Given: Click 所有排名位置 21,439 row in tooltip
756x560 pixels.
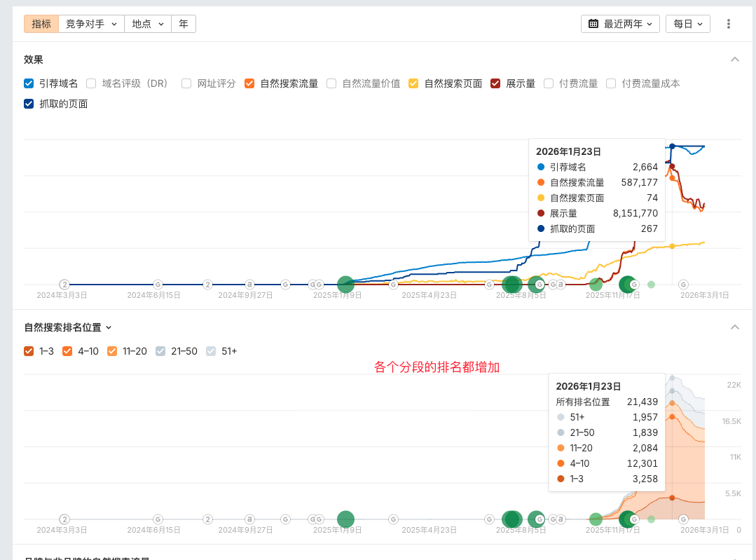Looking at the screenshot, I should point(607,402).
